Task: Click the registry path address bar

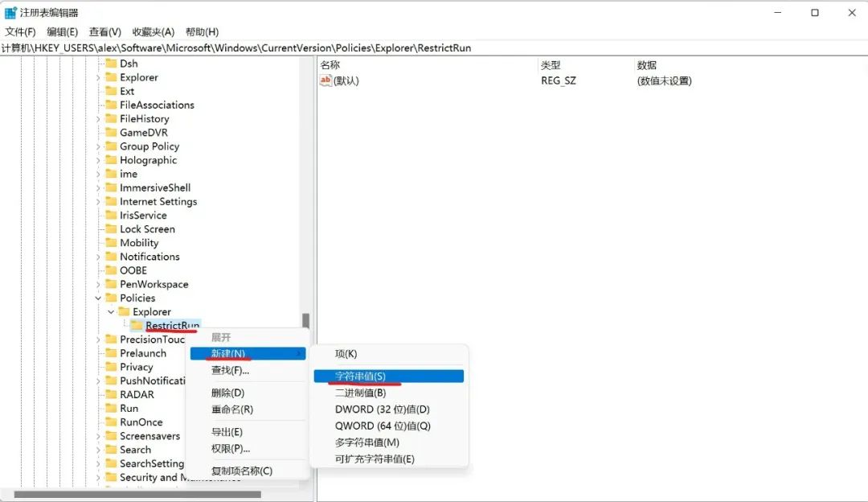Action: coord(434,47)
